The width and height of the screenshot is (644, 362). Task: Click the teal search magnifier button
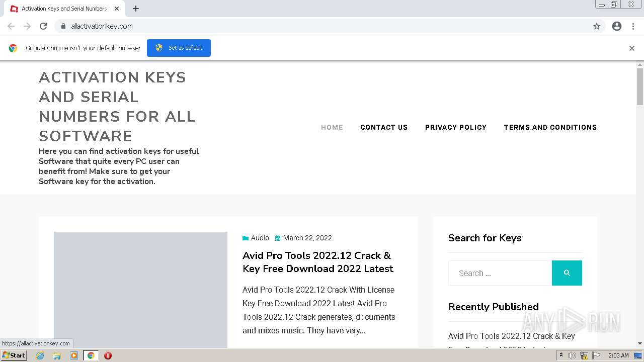click(x=567, y=273)
